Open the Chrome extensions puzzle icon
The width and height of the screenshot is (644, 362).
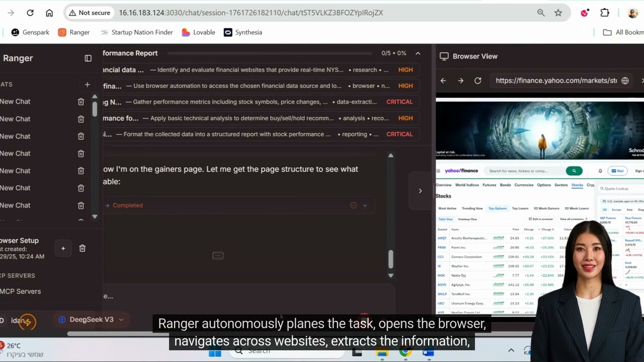[605, 13]
